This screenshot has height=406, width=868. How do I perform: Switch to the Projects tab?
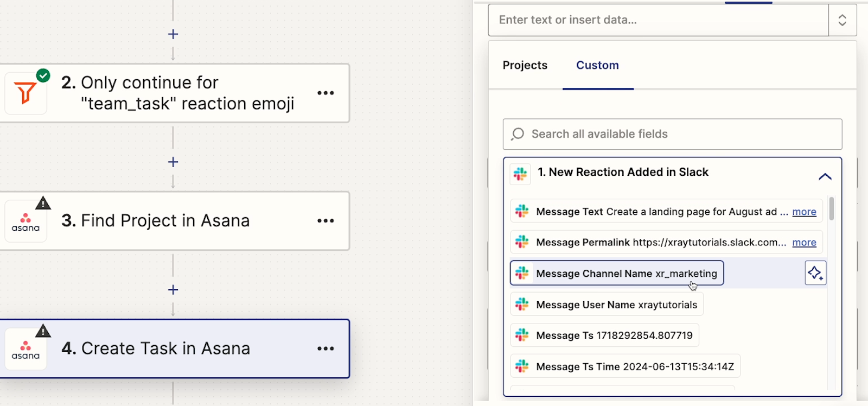pyautogui.click(x=525, y=65)
